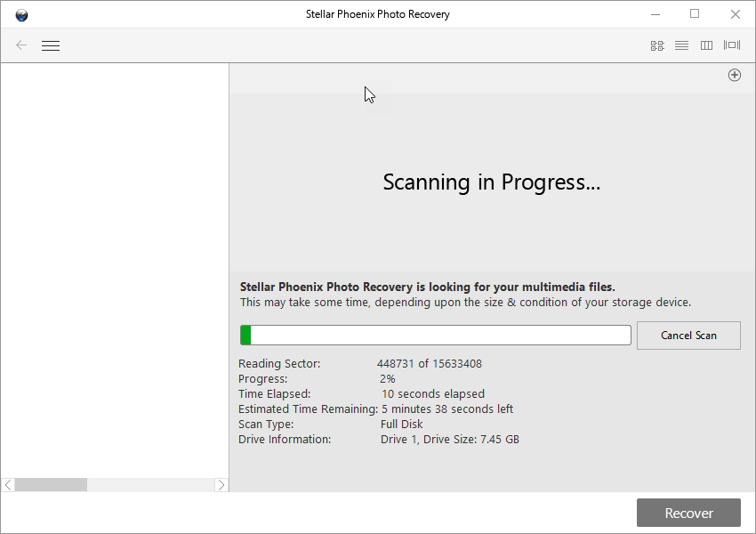Click the plus circle icon
The width and height of the screenshot is (756, 534).
pos(735,76)
